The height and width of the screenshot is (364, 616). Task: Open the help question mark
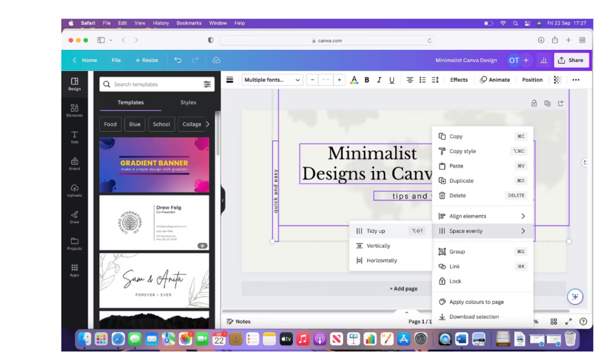583,321
